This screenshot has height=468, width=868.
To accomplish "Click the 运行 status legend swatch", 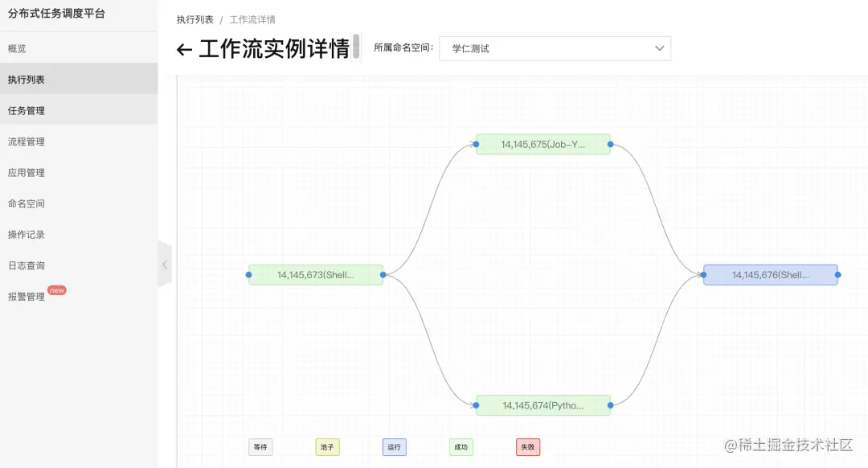I will pyautogui.click(x=394, y=447).
